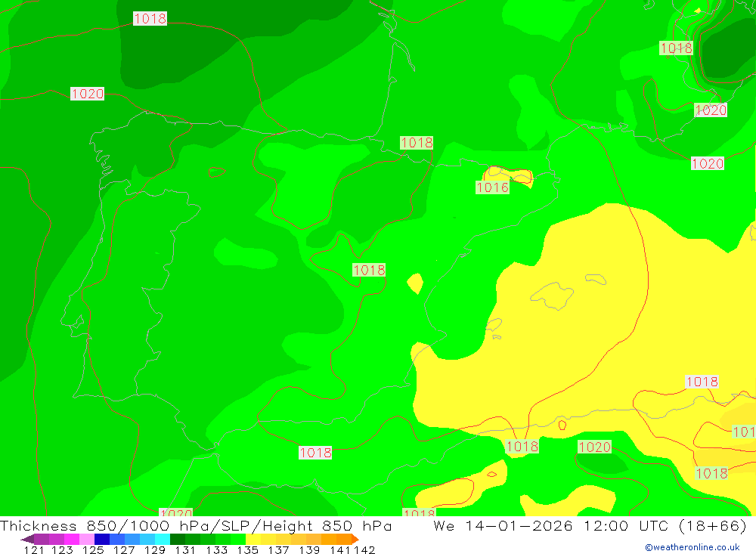756x554 pixels.
Task: Click the '(18+66)' forecast run text
Action: point(712,525)
